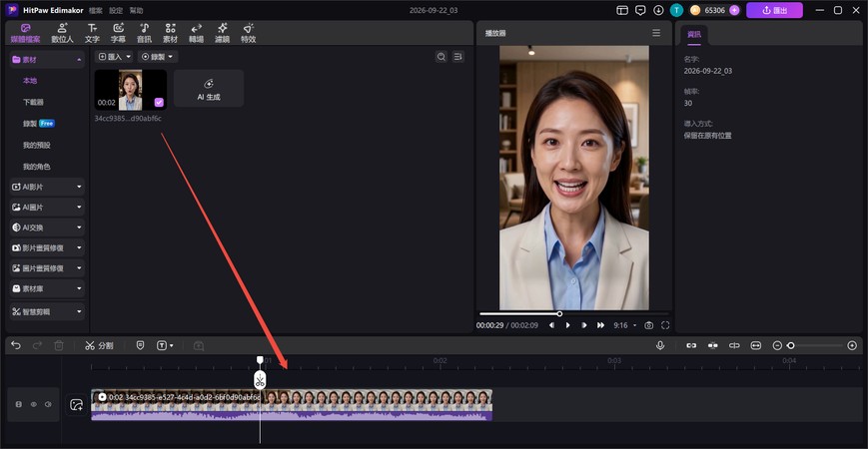The image size is (868, 449).
Task: Click the timeline zoom slider handle
Action: (x=791, y=345)
